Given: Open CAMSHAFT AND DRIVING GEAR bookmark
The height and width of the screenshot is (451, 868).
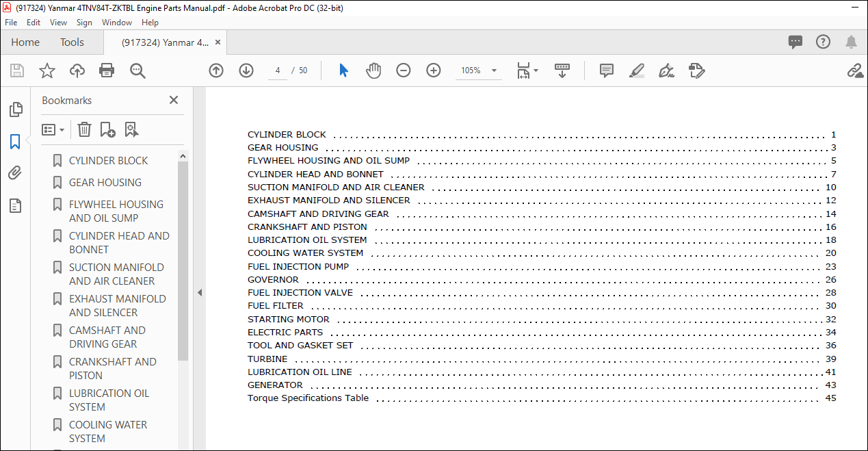Looking at the screenshot, I should (x=107, y=337).
